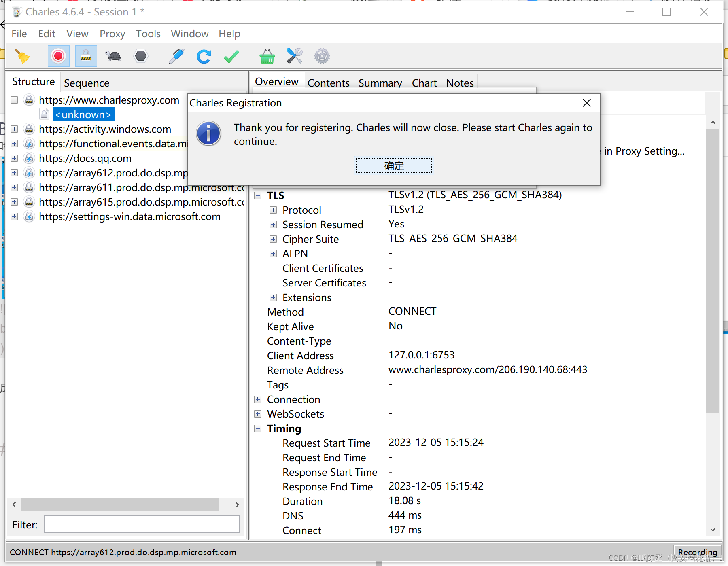
Task: Click the Method value CONNECT
Action: click(412, 311)
